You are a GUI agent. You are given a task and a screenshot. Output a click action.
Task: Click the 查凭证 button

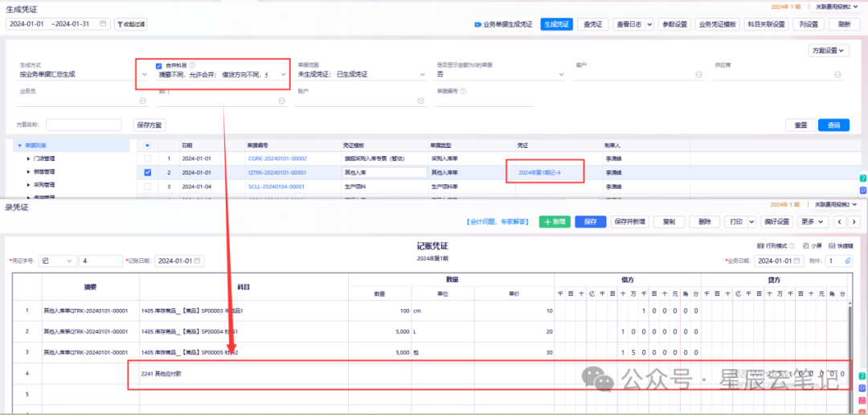point(593,24)
